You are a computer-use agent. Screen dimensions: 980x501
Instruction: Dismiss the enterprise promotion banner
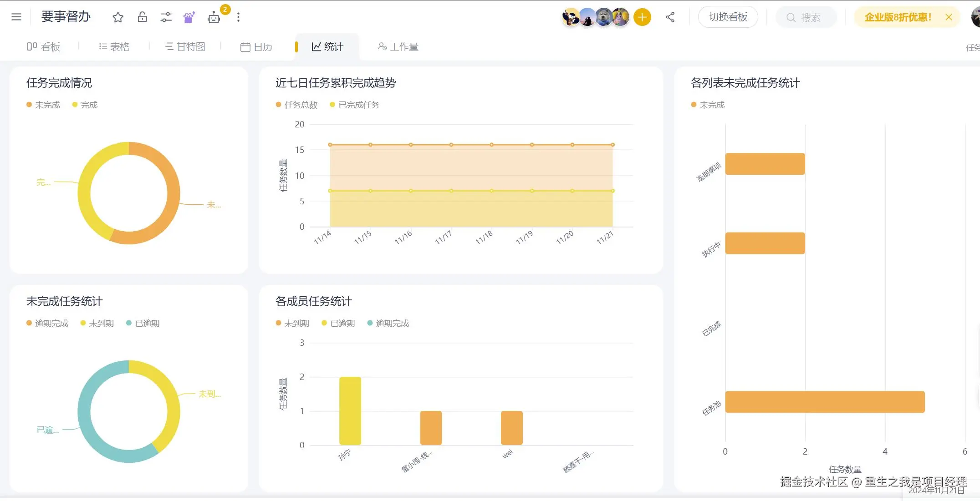point(949,17)
